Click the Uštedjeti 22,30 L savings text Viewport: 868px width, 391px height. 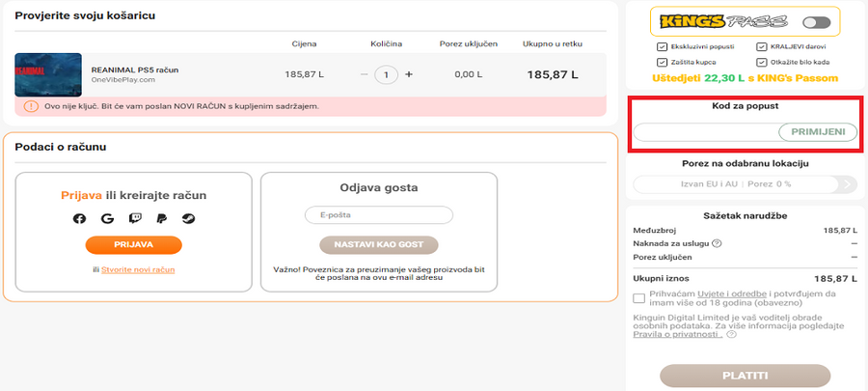click(746, 78)
